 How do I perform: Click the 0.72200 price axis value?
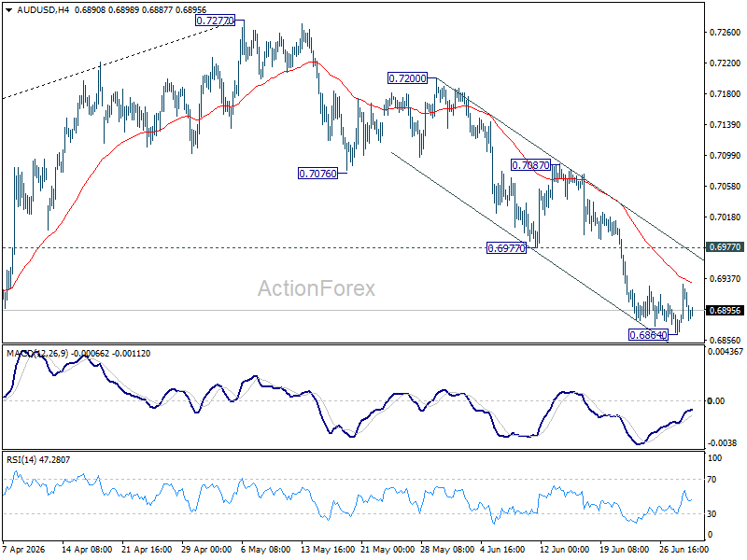coord(726,63)
